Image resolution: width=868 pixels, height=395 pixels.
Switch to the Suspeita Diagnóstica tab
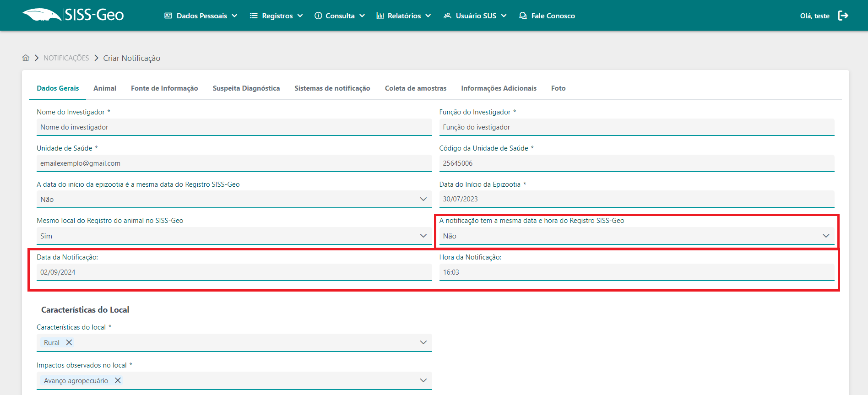(246, 88)
